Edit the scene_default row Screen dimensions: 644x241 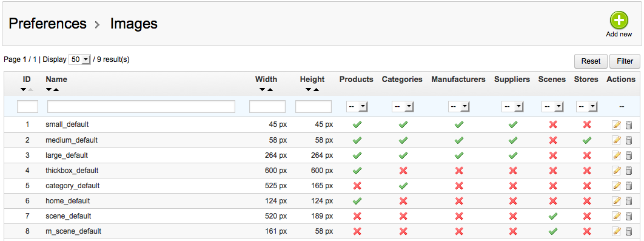(x=616, y=216)
